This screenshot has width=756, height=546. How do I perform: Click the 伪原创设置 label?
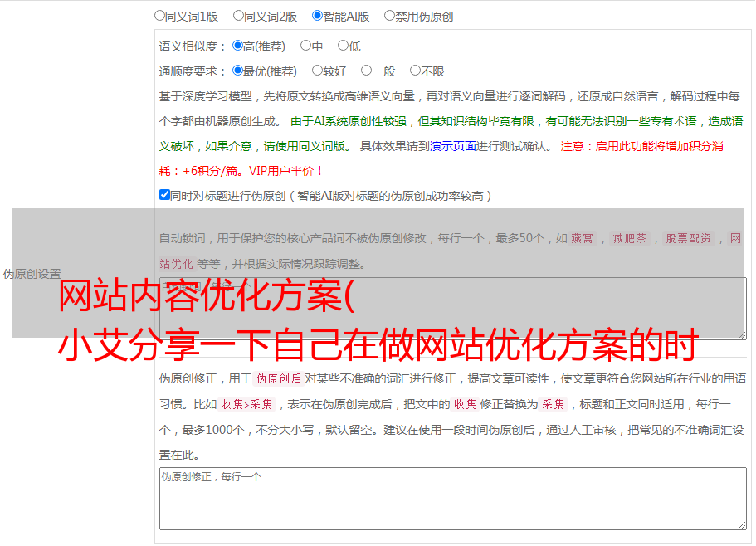coord(32,274)
